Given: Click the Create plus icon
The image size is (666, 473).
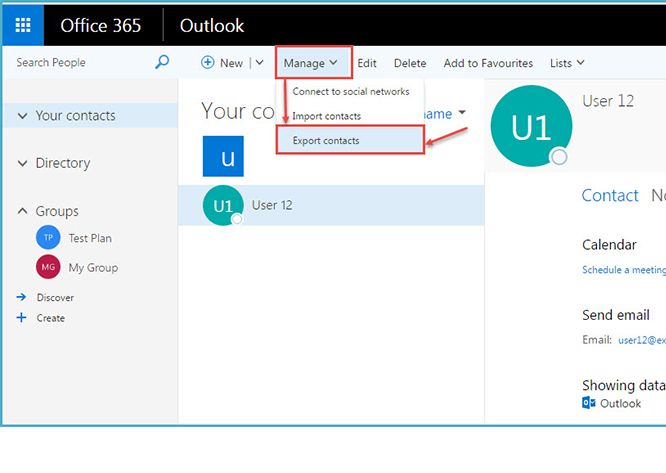Looking at the screenshot, I should (x=21, y=317).
